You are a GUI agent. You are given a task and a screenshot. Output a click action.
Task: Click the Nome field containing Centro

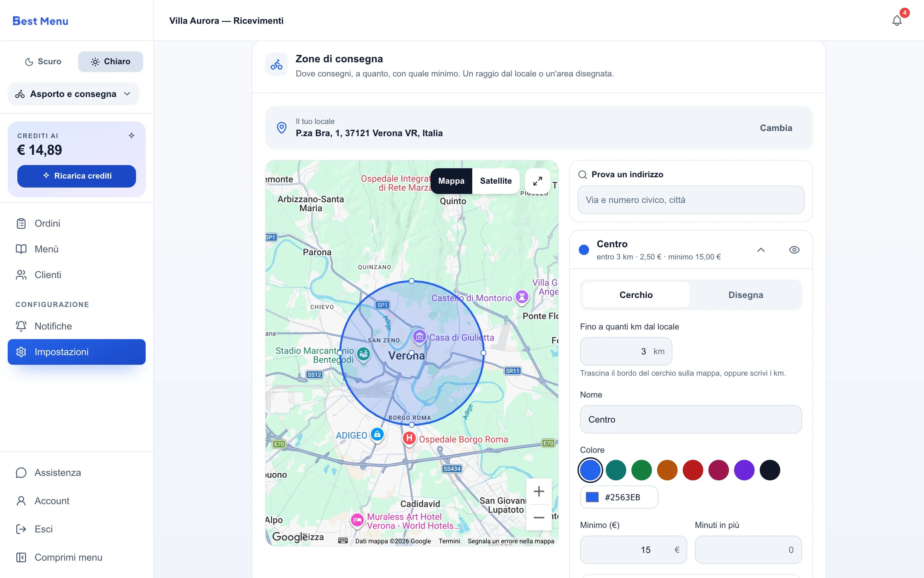pos(691,419)
